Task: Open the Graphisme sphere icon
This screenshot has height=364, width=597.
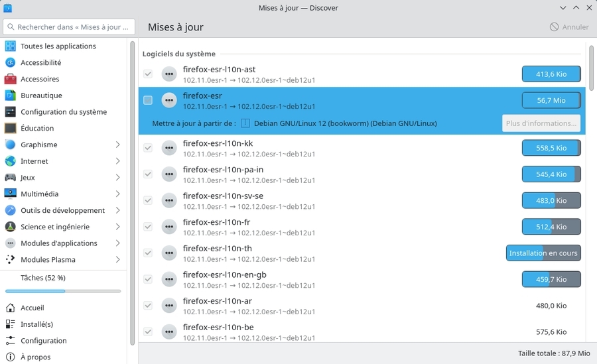Action: pos(10,145)
